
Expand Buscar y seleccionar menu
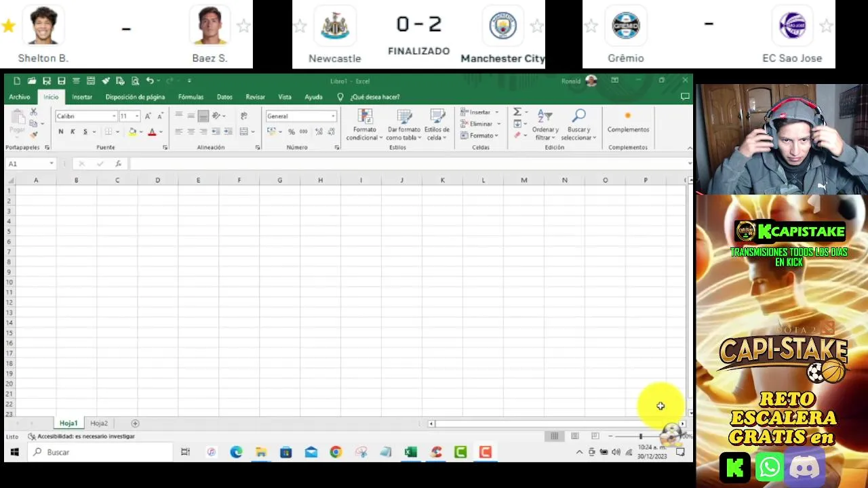click(579, 125)
